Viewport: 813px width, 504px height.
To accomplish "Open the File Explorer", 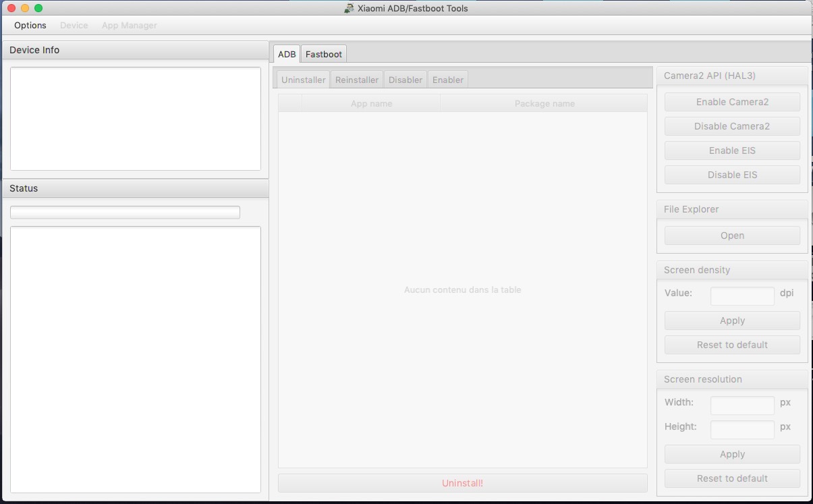I will pyautogui.click(x=732, y=235).
